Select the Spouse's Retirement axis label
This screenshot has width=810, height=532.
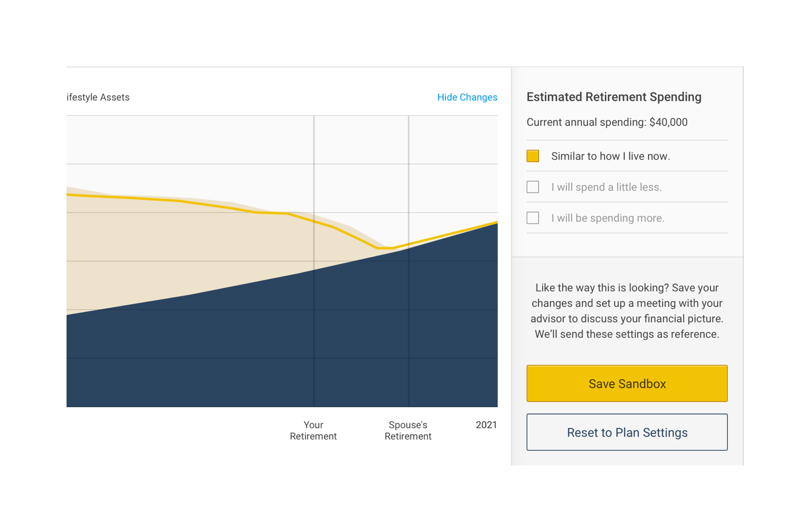(x=408, y=431)
